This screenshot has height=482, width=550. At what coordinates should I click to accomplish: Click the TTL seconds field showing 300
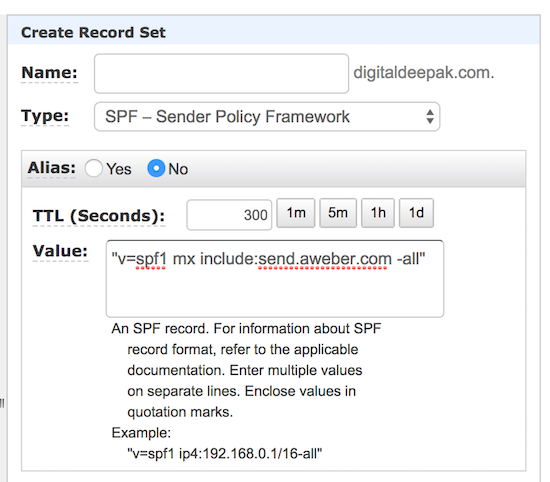(x=229, y=215)
